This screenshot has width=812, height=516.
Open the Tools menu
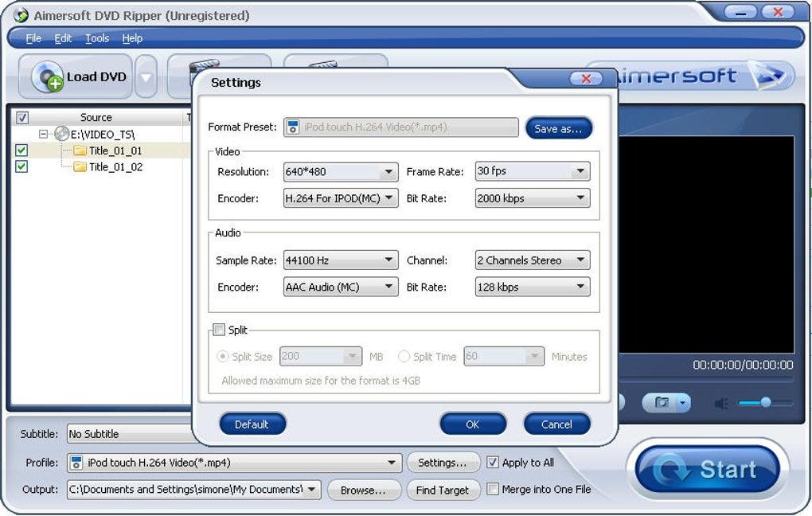(x=97, y=38)
